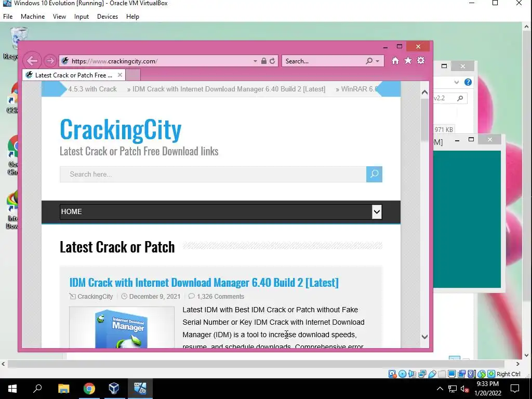532x399 pixels.
Task: Open VirtualBox Manager from the taskbar
Action: click(114, 389)
